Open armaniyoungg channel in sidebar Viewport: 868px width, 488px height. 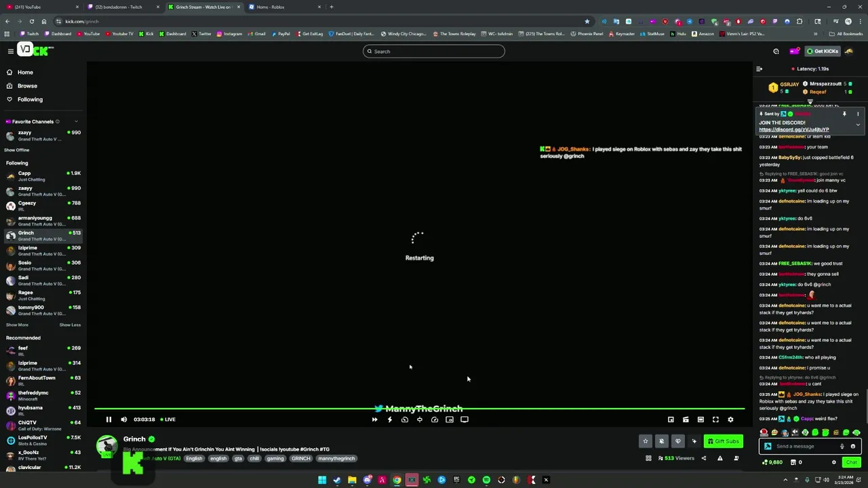coord(43,221)
